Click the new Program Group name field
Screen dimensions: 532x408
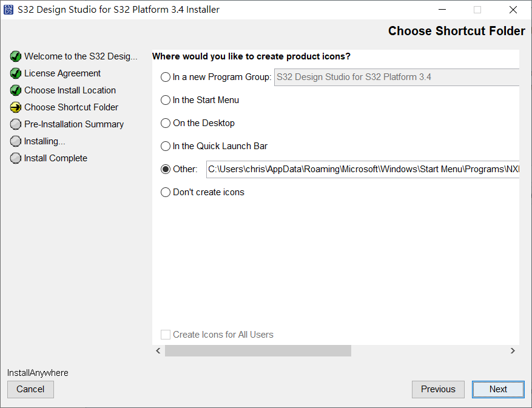[x=397, y=77]
